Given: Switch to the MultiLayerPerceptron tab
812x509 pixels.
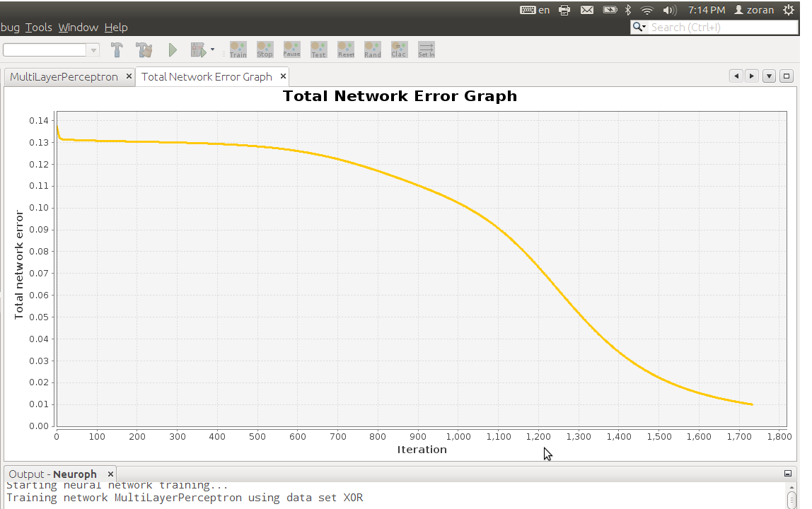Looking at the screenshot, I should [x=64, y=77].
